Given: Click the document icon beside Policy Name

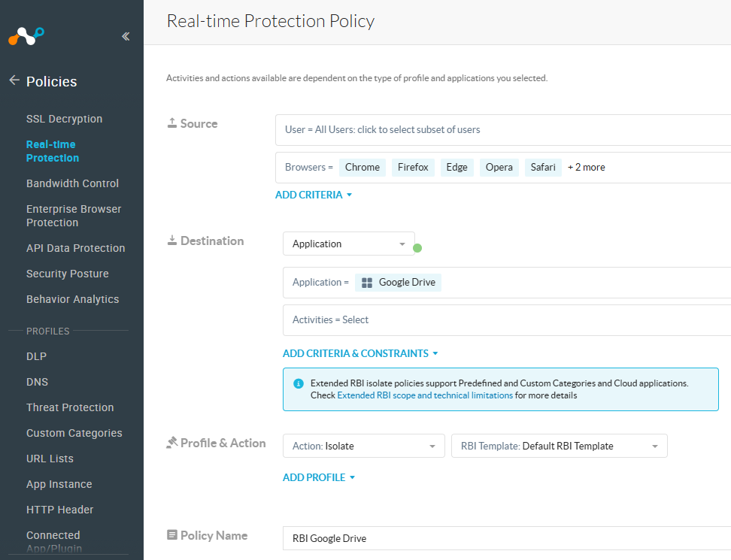Looking at the screenshot, I should click(x=172, y=535).
